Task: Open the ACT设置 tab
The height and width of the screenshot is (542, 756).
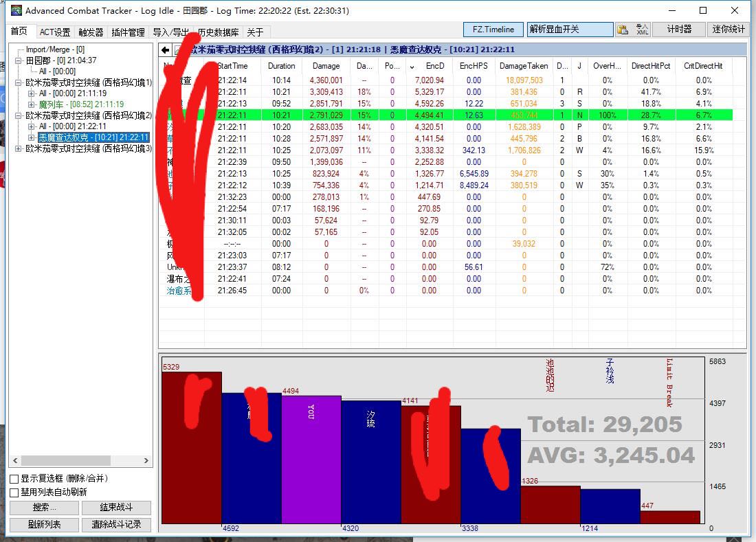Action: (54, 32)
